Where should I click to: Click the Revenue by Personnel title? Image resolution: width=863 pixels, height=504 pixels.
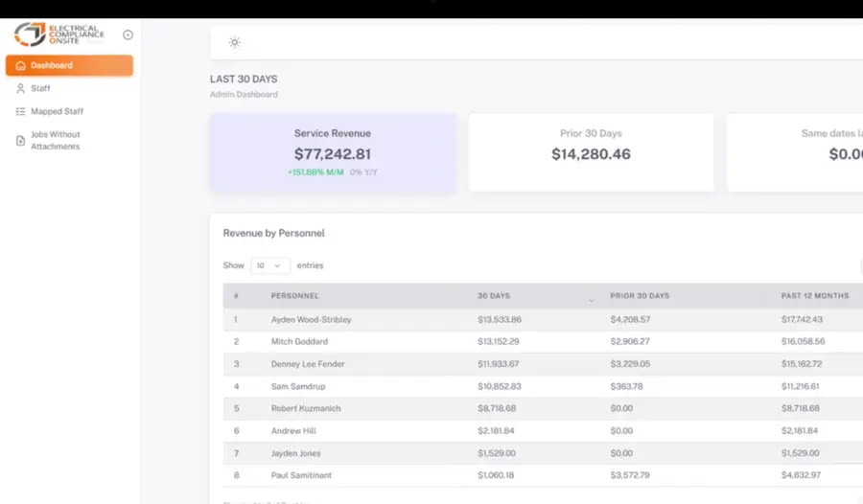273,233
